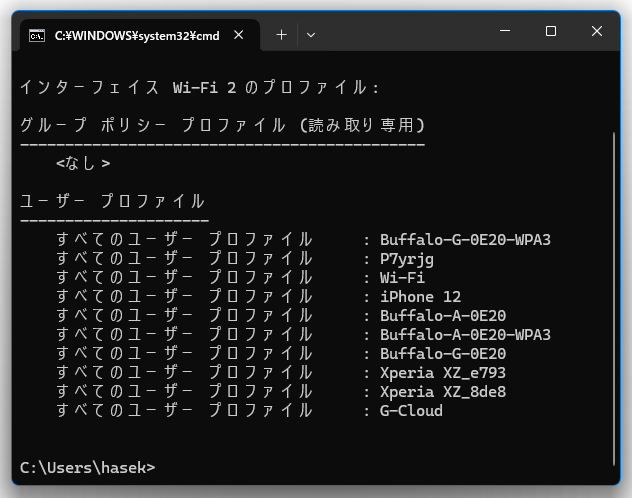Viewport: 632px width, 498px height.
Task: Click the <なし> text
Action: (83, 163)
